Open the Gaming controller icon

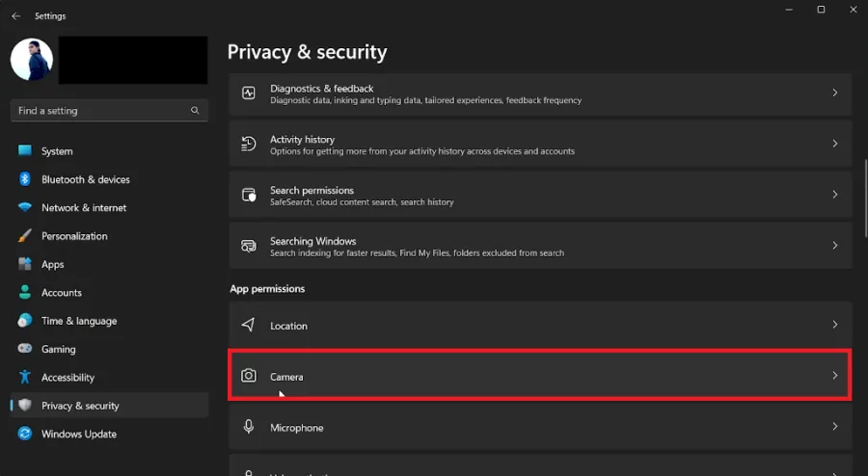[x=25, y=348]
